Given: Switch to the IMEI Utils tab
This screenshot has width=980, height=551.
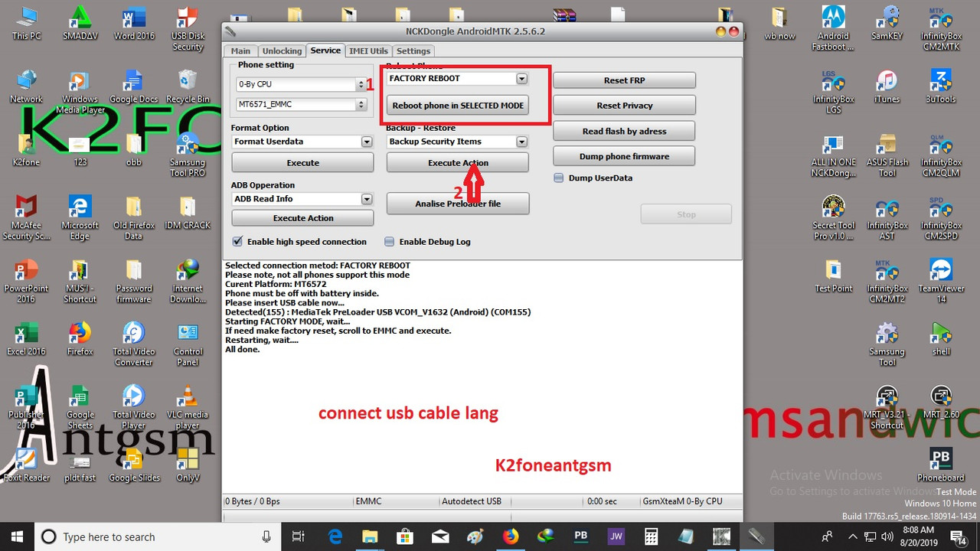Looking at the screenshot, I should [368, 51].
